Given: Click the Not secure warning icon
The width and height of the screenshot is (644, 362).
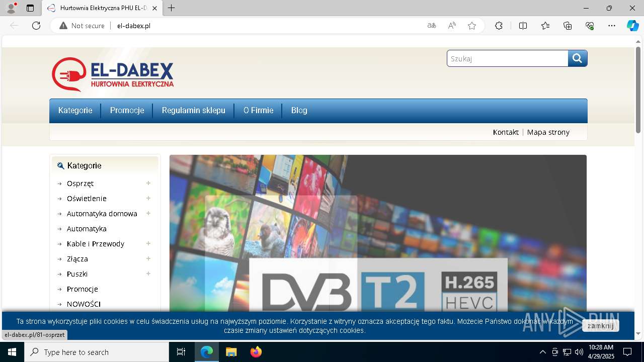Looking at the screenshot, I should (63, 26).
